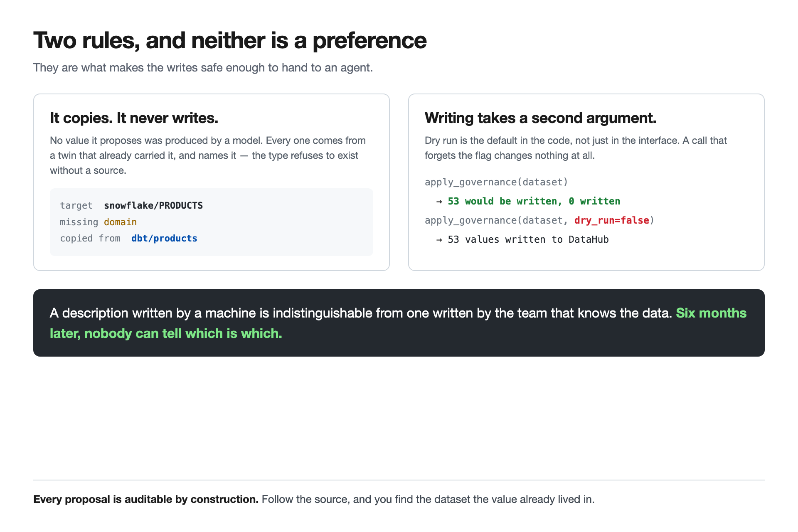Screen dimensions: 798x532
Task: Click the snowflake/PRODUCTS target value
Action: tap(153, 206)
